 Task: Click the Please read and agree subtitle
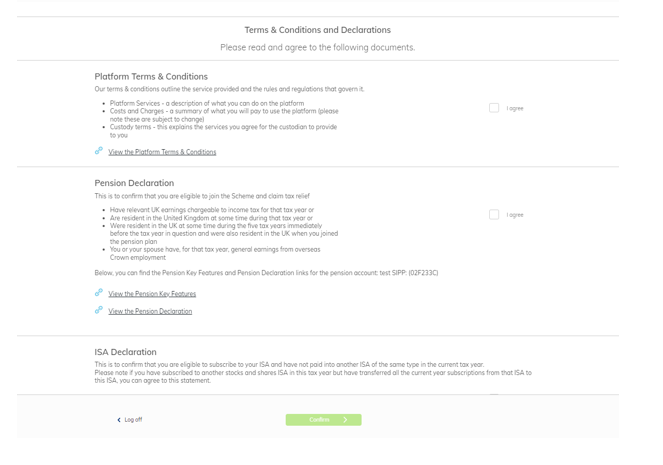pyautogui.click(x=318, y=47)
